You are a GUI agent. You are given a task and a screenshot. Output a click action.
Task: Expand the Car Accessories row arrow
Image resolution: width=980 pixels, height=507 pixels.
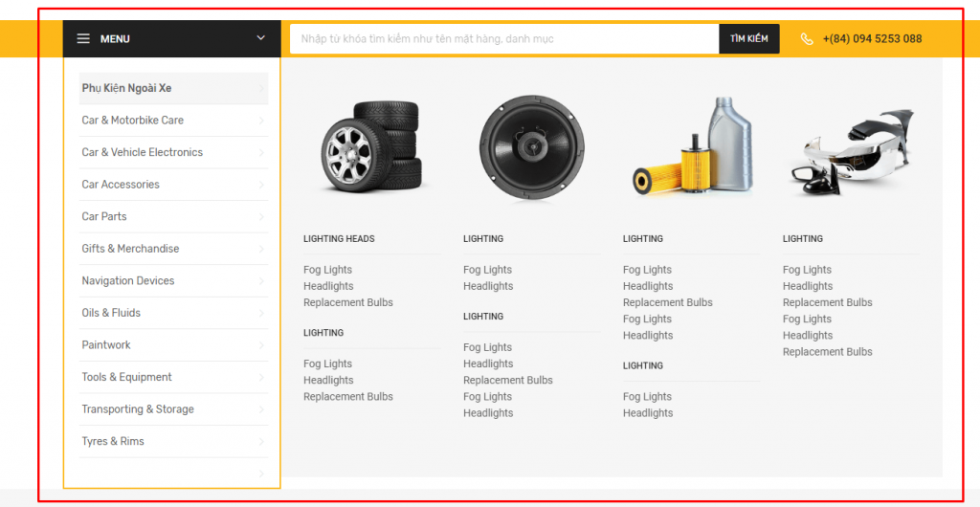(x=261, y=185)
